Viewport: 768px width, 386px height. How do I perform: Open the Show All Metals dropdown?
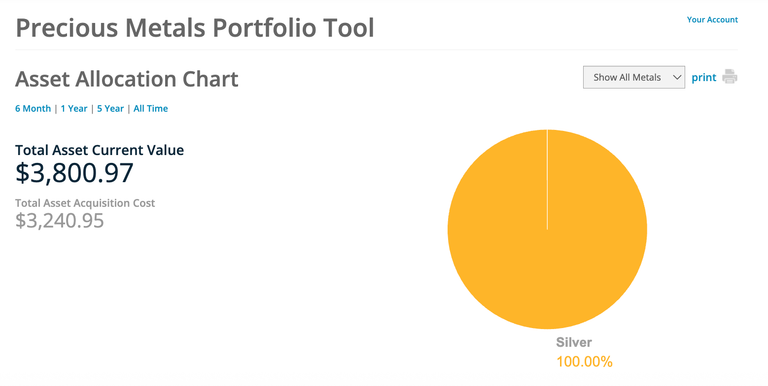(634, 77)
